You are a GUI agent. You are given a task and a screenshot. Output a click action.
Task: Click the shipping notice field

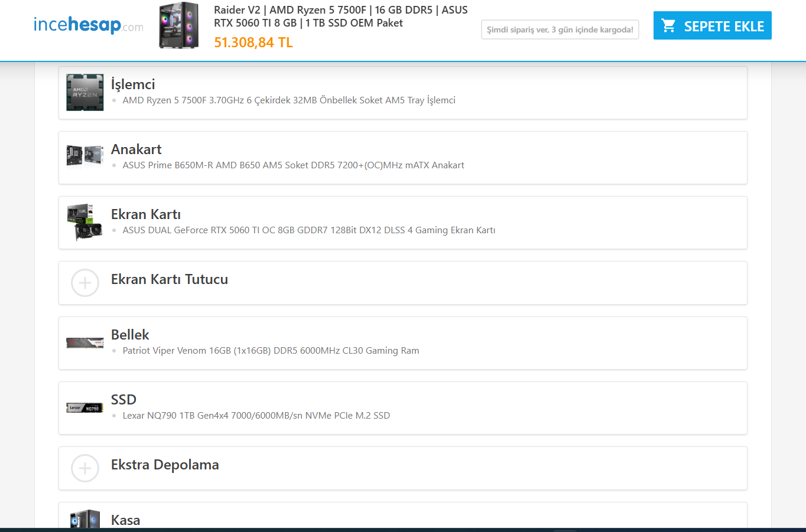coord(560,30)
